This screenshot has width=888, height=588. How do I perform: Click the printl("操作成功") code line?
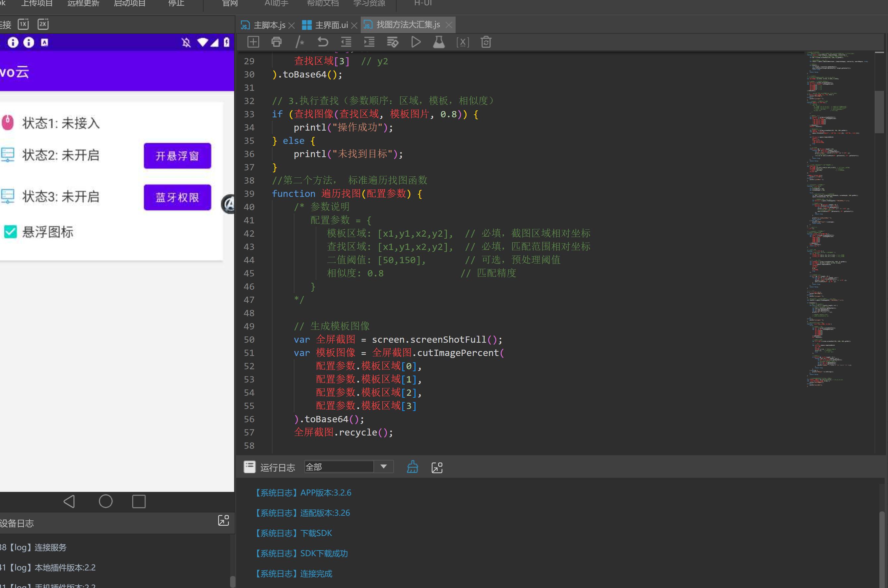(x=343, y=128)
